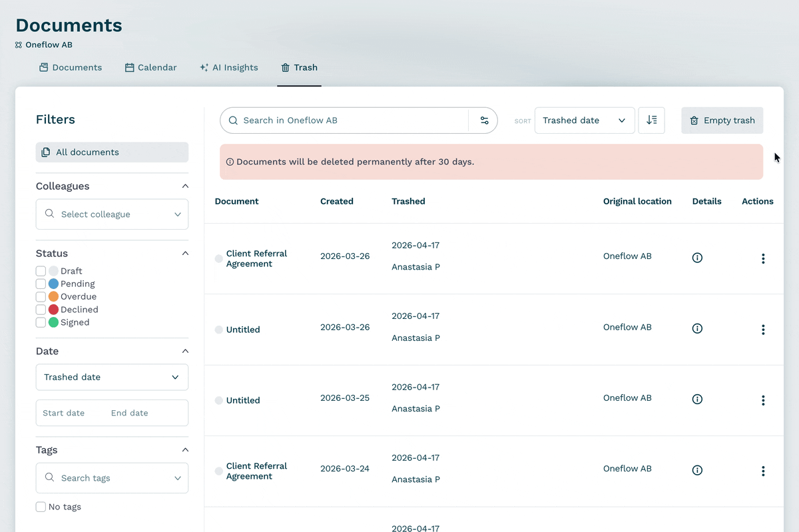Show details for Client Referral Agreement 2026-03-26
The image size is (799, 532).
pyautogui.click(x=697, y=258)
